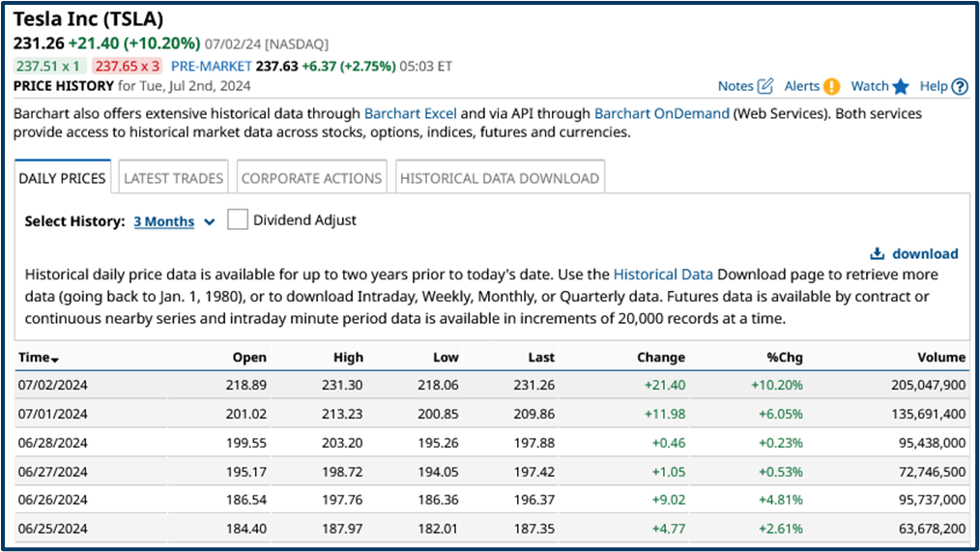Select the 06/25/2024 date cell
Viewport: 980px width, 552px height.
(52, 528)
